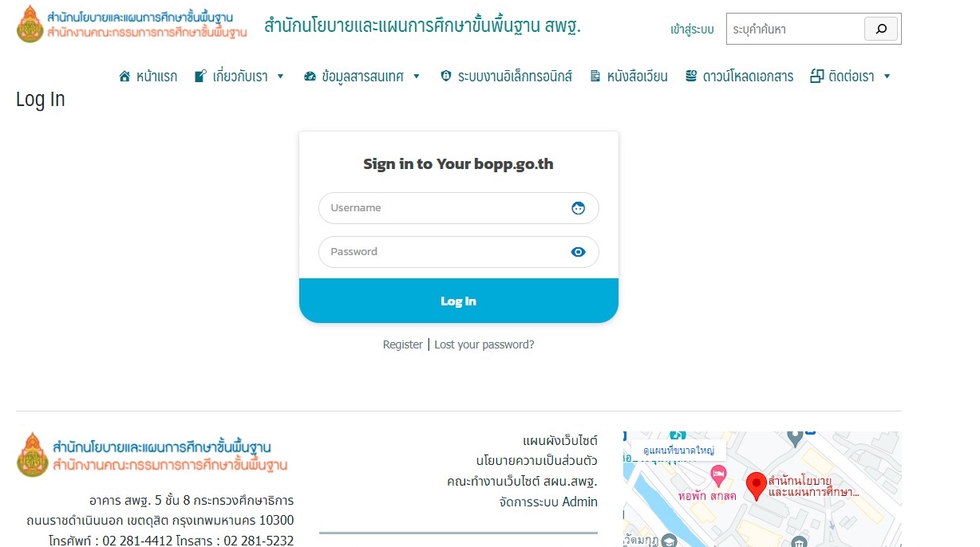Click the user face icon in Username field
Image resolution: width=980 pixels, height=547 pixels.
[x=579, y=208]
